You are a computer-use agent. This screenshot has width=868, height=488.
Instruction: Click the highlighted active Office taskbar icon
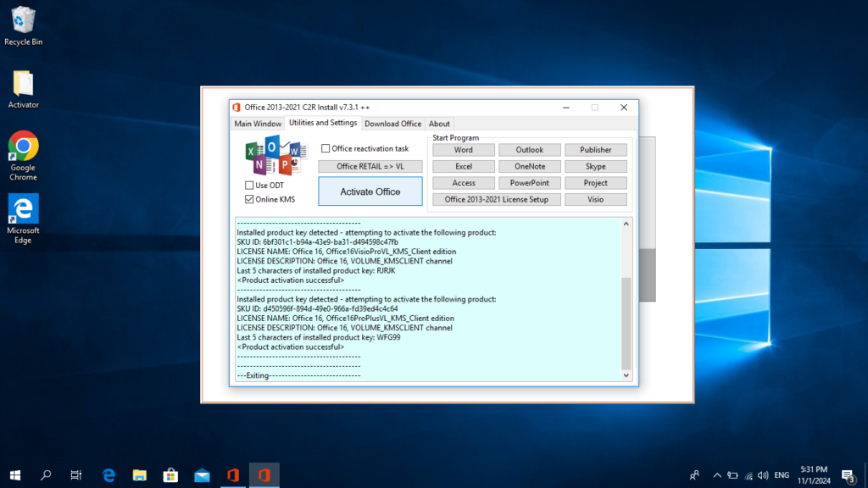click(x=264, y=475)
